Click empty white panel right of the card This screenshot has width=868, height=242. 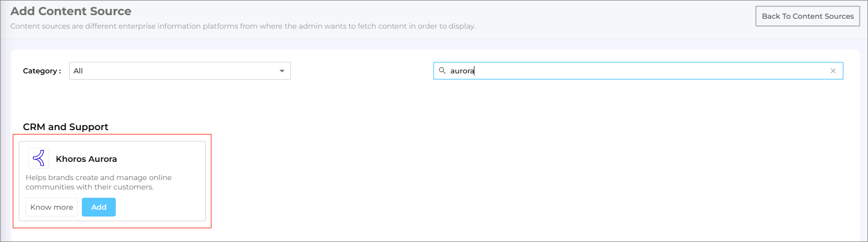(521, 177)
